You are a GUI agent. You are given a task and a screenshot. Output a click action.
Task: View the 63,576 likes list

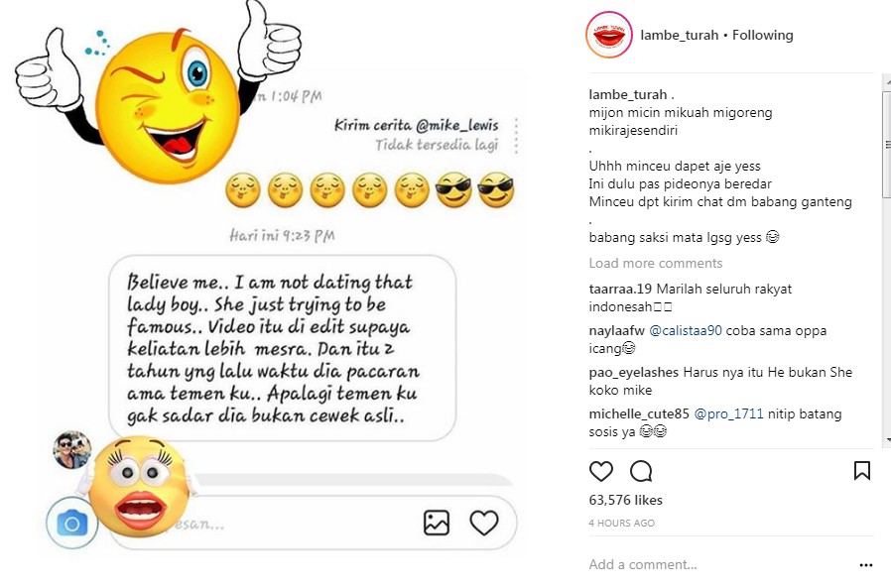(626, 500)
